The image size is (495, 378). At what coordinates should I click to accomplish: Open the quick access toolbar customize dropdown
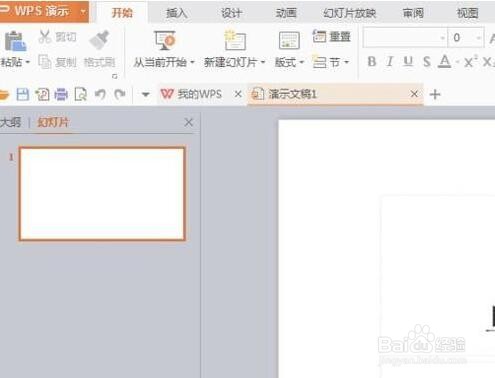click(145, 95)
